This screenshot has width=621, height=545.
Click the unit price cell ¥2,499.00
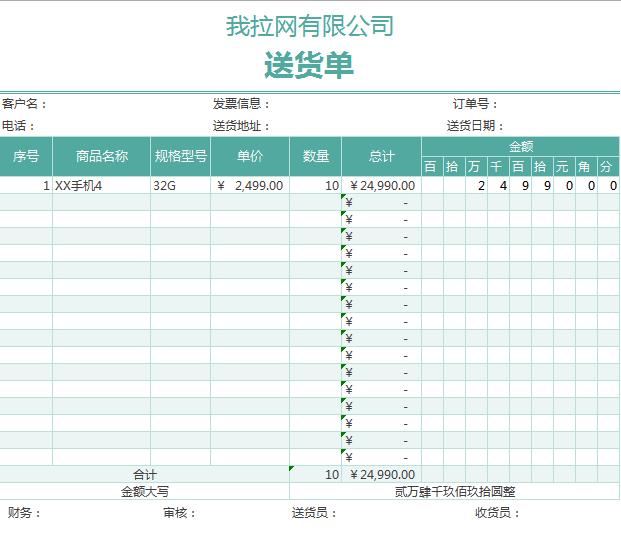coord(250,185)
